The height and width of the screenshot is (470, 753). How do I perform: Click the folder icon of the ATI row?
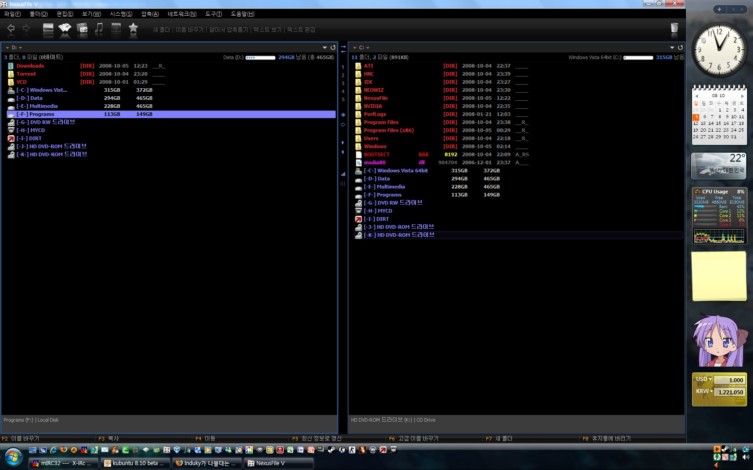pos(358,66)
